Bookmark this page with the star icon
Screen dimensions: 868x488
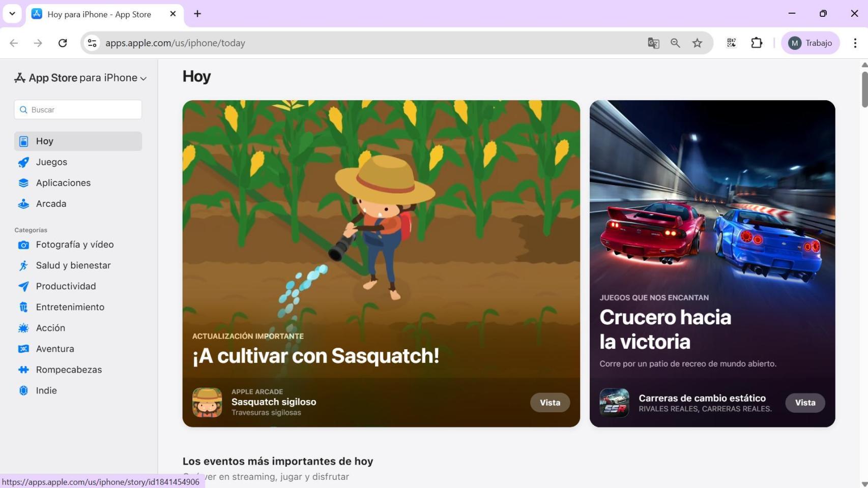(x=697, y=43)
